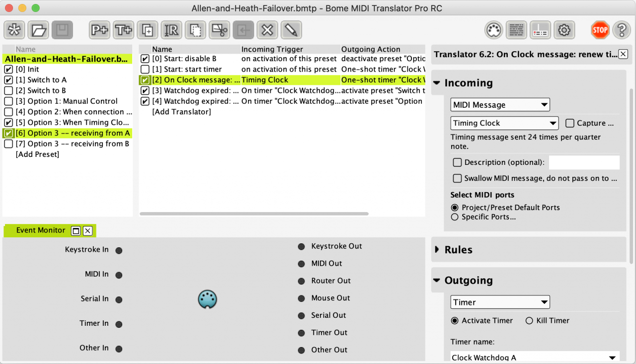Tick 'Swallow MIDI message' checkbox

(x=457, y=178)
